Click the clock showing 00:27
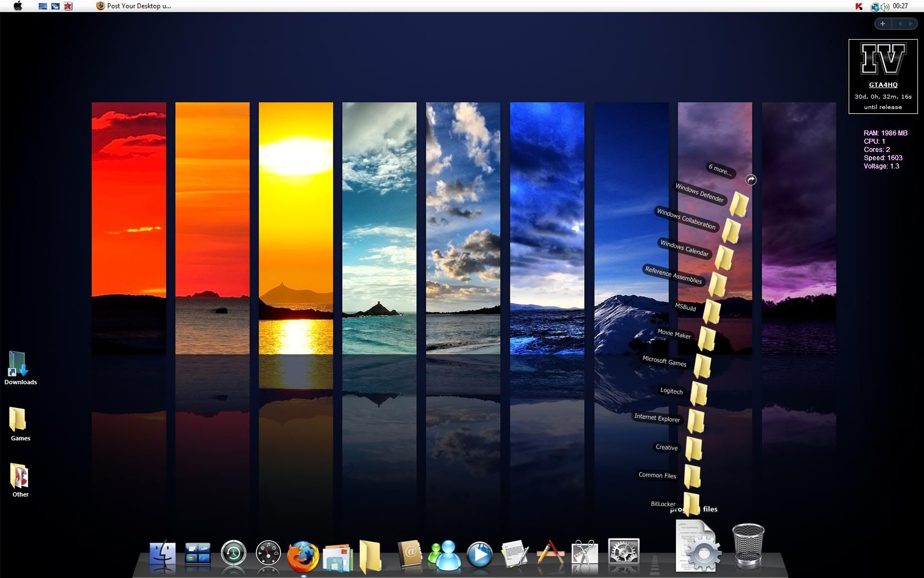This screenshot has width=924, height=578. 900,6
